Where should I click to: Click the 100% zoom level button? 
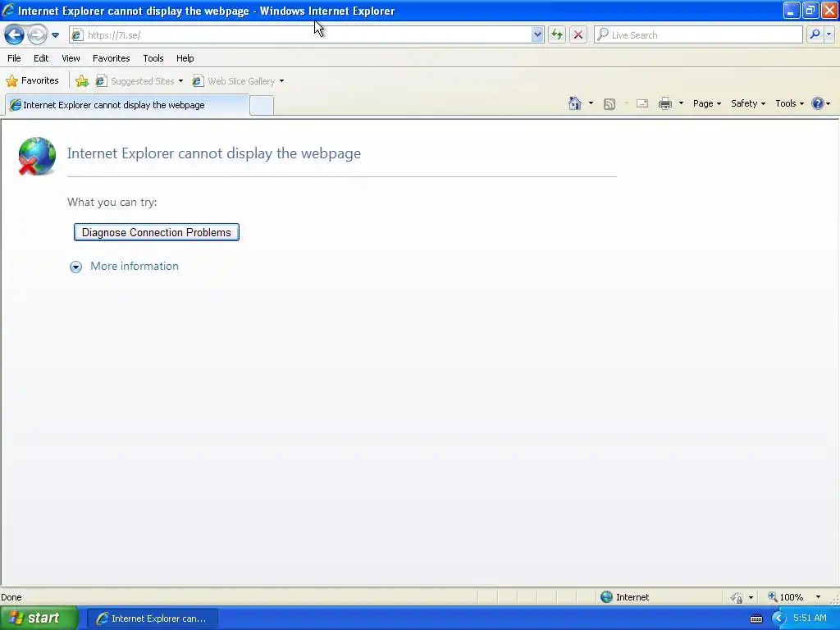(785, 597)
